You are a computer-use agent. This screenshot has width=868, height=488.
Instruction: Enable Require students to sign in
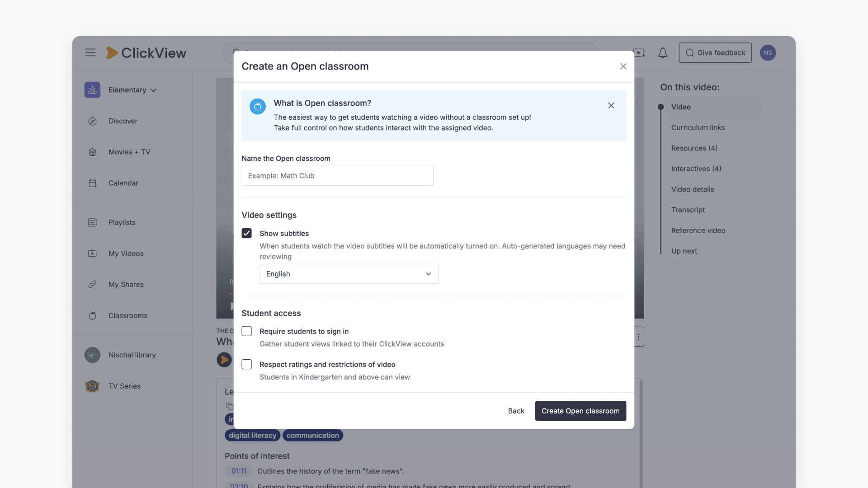[246, 331]
